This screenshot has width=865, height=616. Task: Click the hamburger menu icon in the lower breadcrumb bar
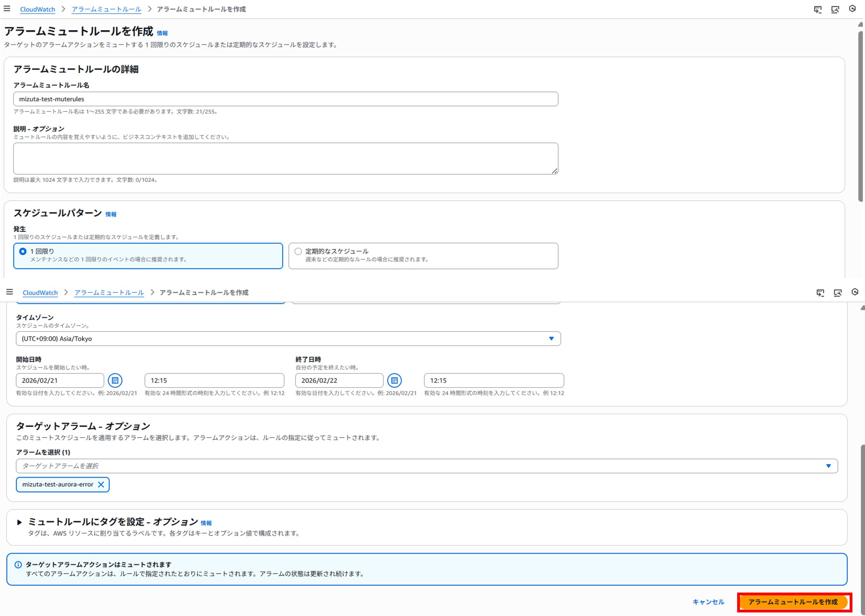pyautogui.click(x=9, y=292)
